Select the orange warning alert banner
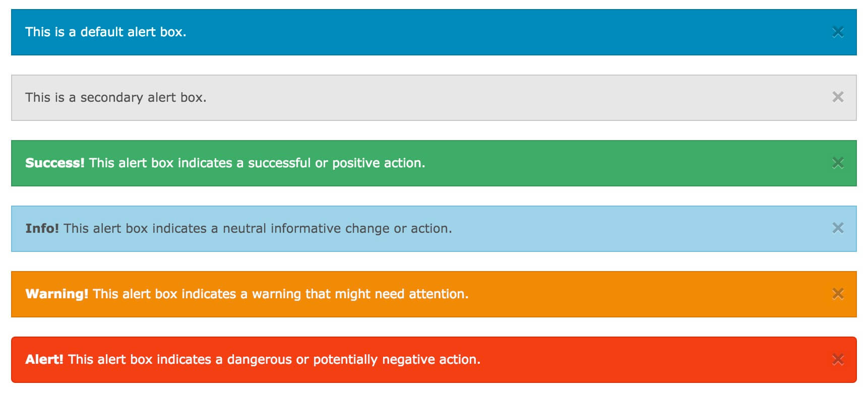The image size is (868, 394). [x=630, y=294]
